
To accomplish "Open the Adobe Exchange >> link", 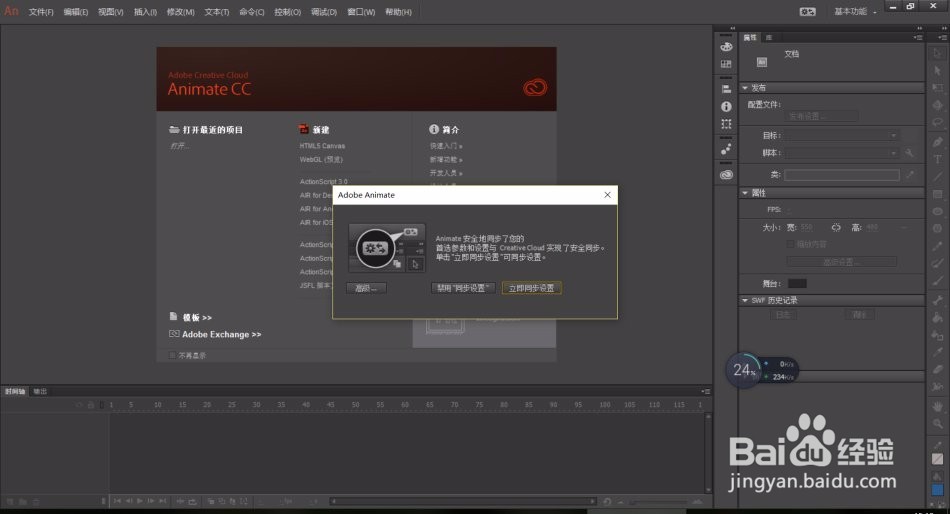I will [221, 334].
